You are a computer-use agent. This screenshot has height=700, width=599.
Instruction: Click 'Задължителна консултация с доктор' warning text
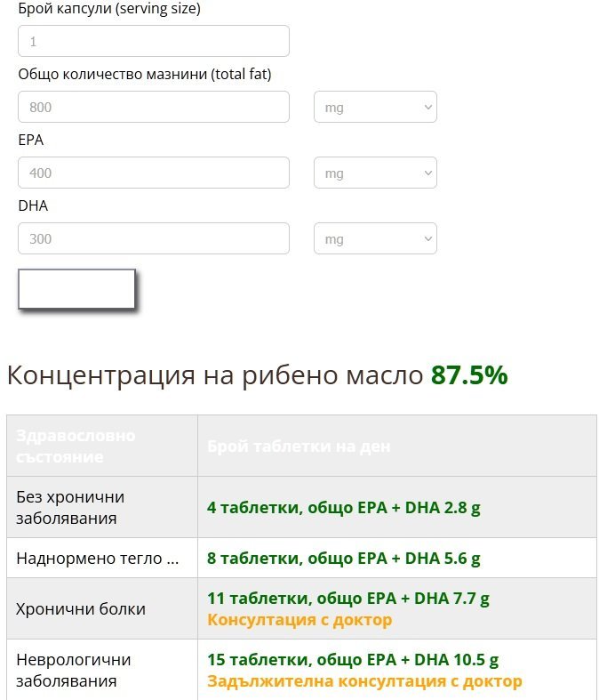(364, 681)
